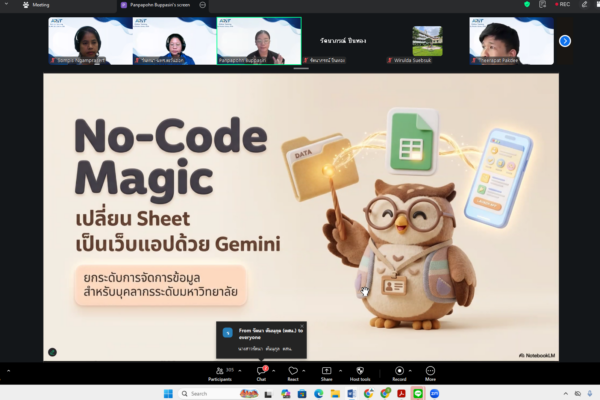
Task: Open Adobe Acrobat from taskbar
Action: [x=401, y=393]
